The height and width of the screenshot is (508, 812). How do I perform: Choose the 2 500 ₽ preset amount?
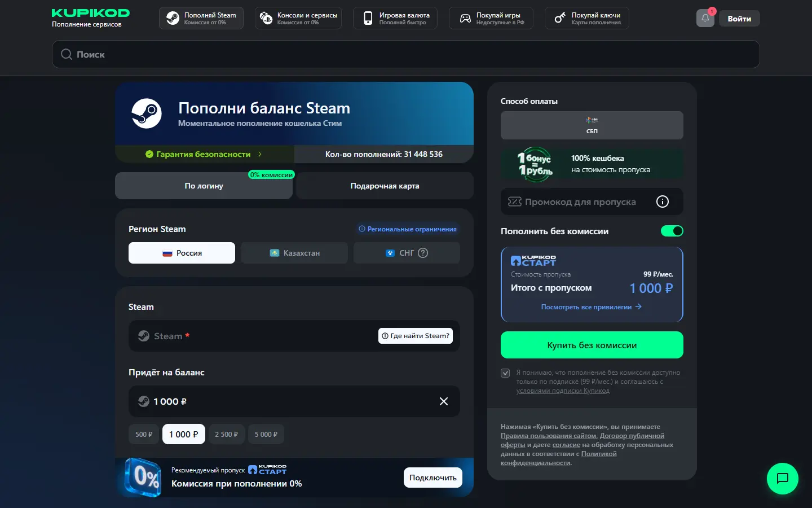tap(226, 434)
